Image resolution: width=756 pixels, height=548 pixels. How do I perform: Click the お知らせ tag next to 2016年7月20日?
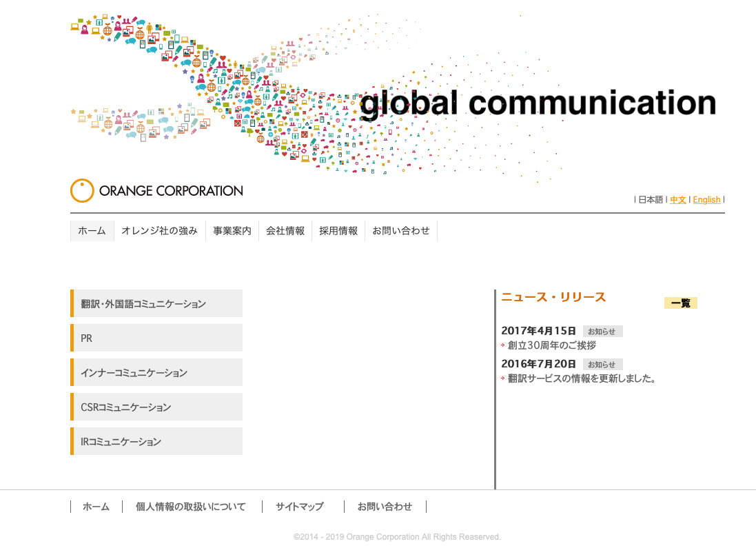tap(603, 364)
